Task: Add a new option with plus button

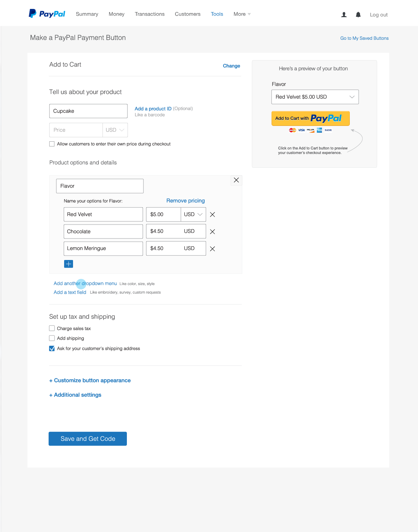Action: pos(69,264)
